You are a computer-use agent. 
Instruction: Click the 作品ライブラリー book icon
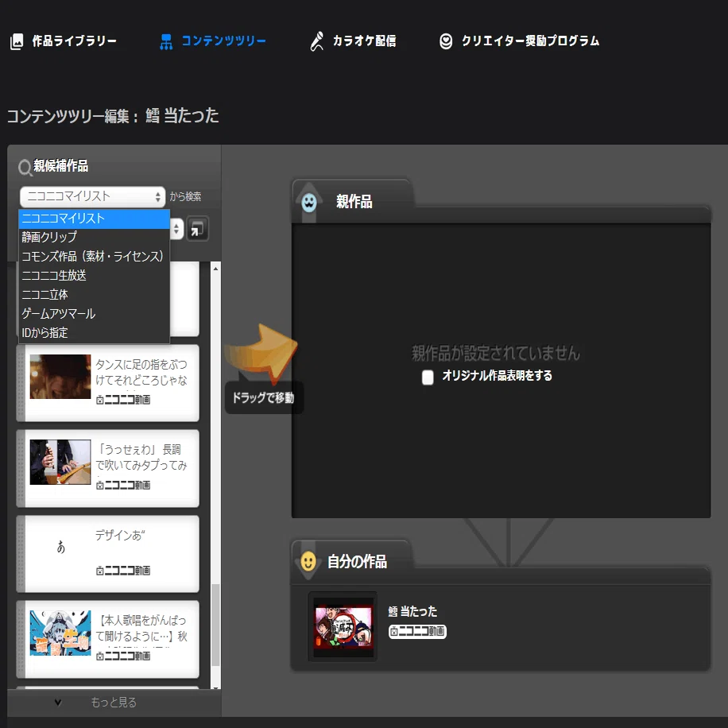tap(17, 41)
